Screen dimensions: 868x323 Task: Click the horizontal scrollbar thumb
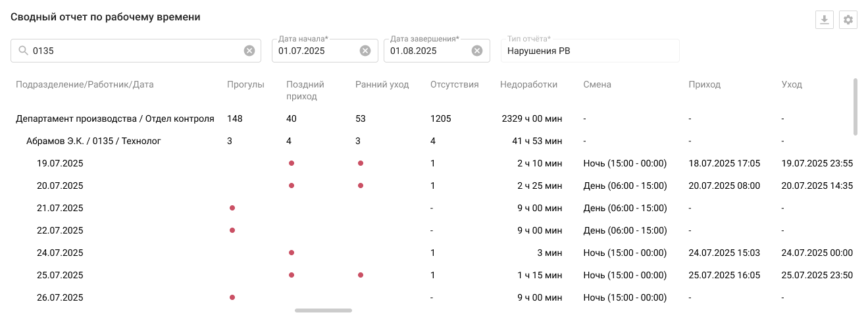[323, 310]
